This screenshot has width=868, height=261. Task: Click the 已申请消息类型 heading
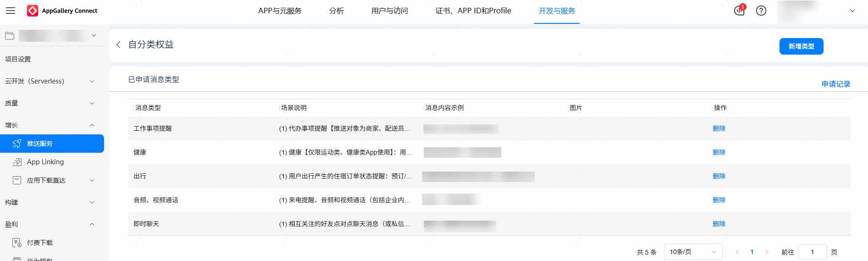154,79
